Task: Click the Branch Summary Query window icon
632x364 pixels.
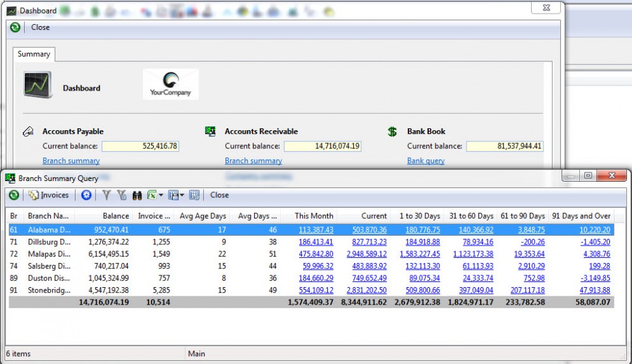Action: [10, 178]
